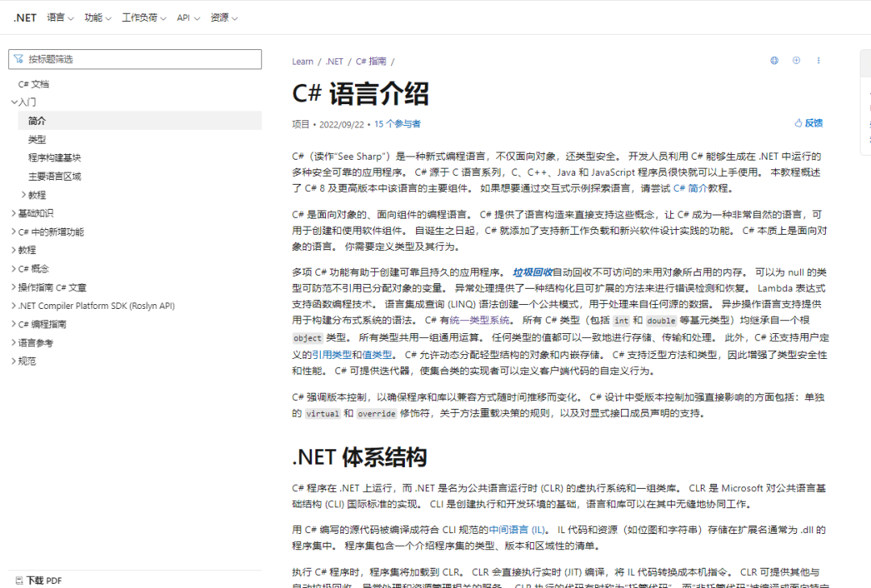Collapse the 入门 section in the sidebar
The width and height of the screenshot is (871, 588).
coord(15,102)
